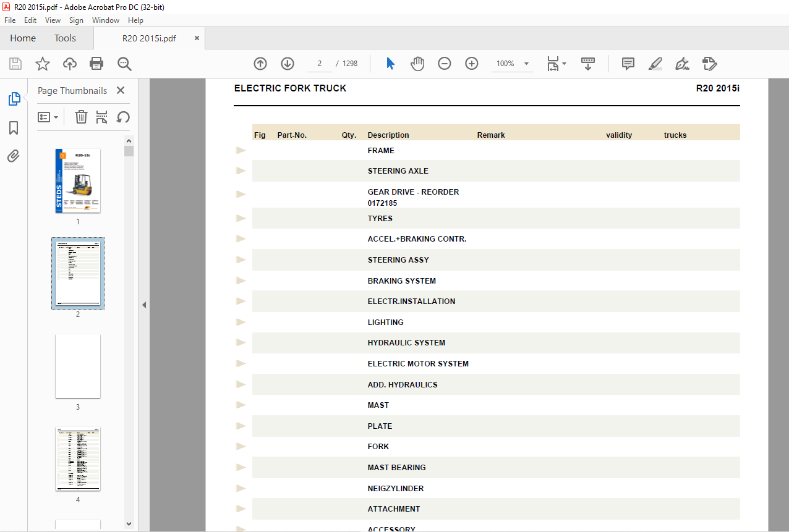Open the Sign document pen tool
This screenshot has width=789, height=532.
pyautogui.click(x=682, y=64)
